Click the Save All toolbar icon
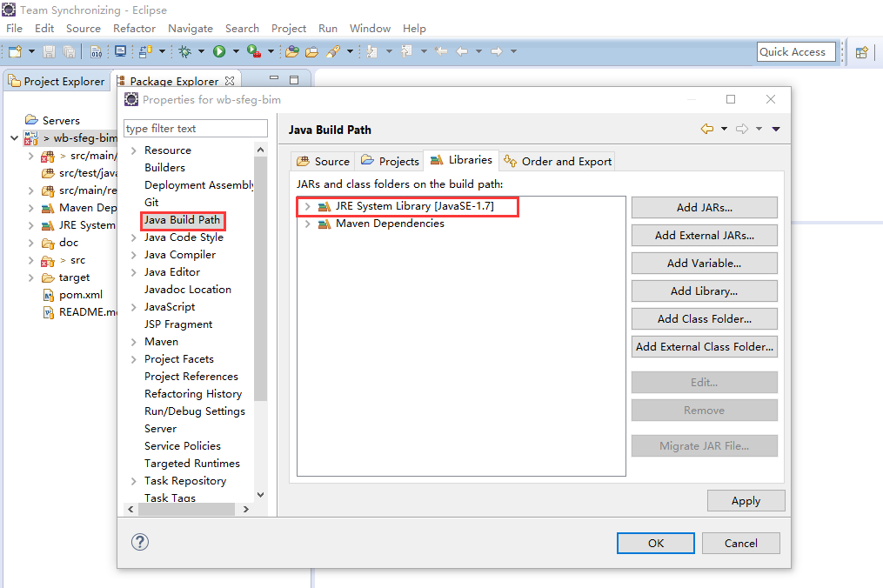This screenshot has height=588, width=883. coord(69,52)
